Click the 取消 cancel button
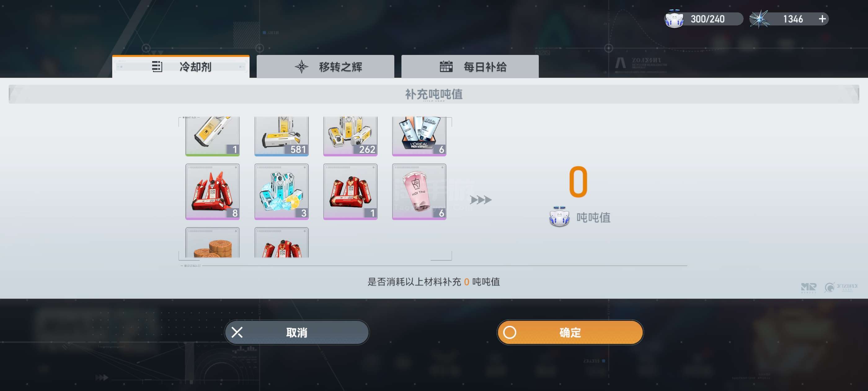 [x=297, y=332]
